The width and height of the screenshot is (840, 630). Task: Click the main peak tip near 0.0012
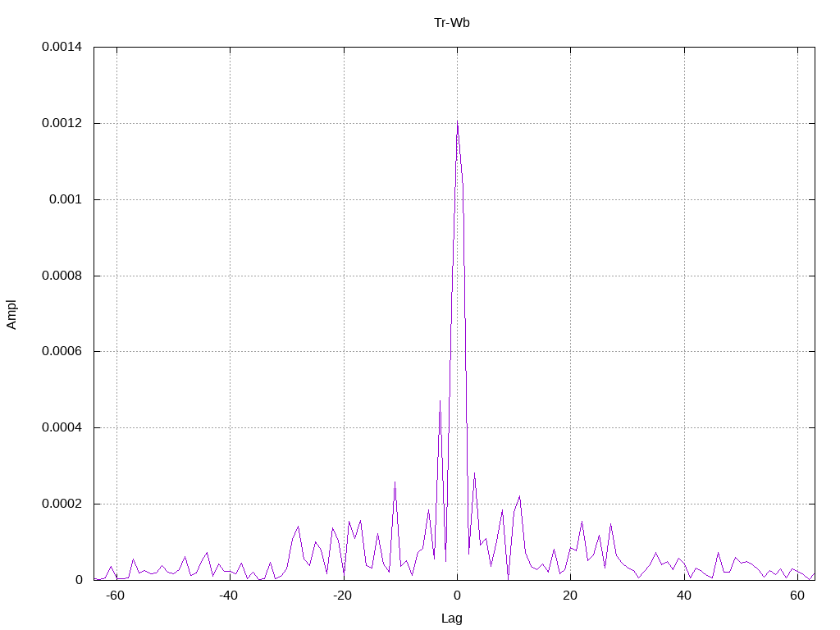457,122
